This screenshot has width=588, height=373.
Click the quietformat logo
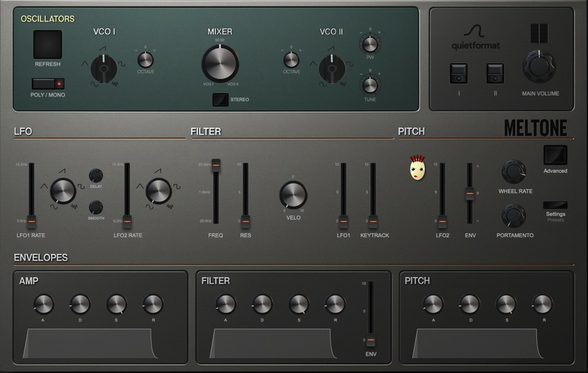tap(475, 37)
